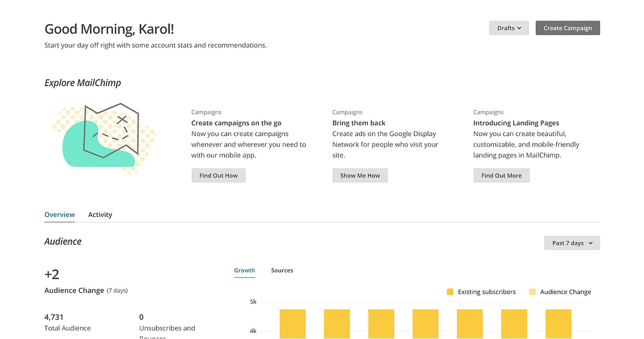Click the Audience Change legend swatch
Viewport: 644px width, 339px height.
533,292
